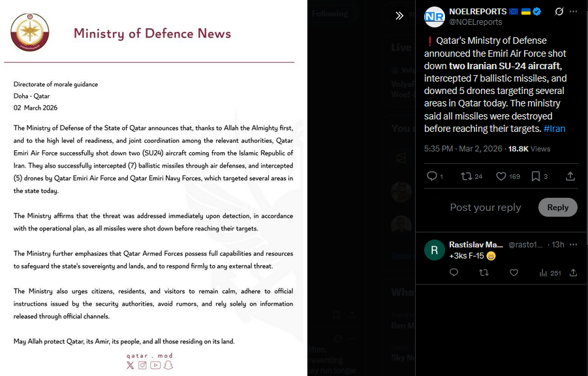Bookmark the NOELREPORTS post
Viewport: 588px width, 376px height.
pos(536,176)
